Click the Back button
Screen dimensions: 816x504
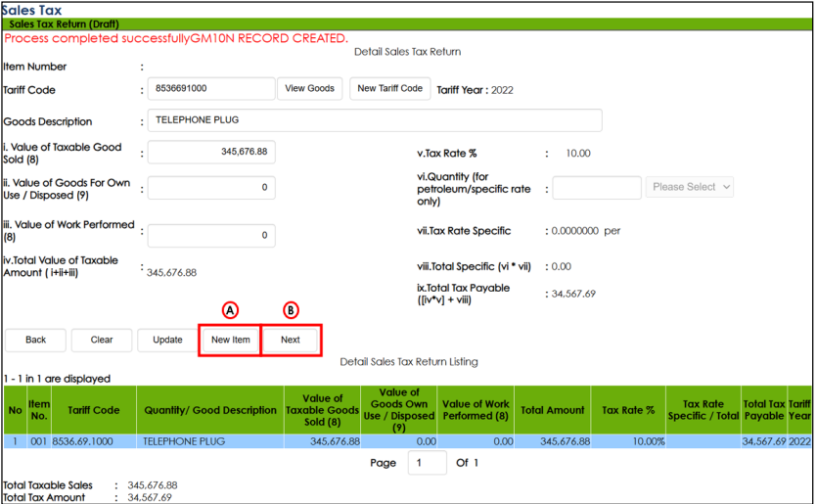pyautogui.click(x=36, y=341)
